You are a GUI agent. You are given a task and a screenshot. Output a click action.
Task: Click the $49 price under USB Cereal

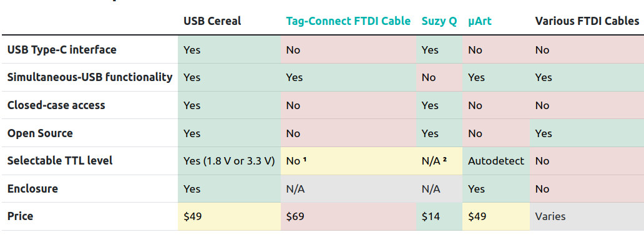click(229, 216)
